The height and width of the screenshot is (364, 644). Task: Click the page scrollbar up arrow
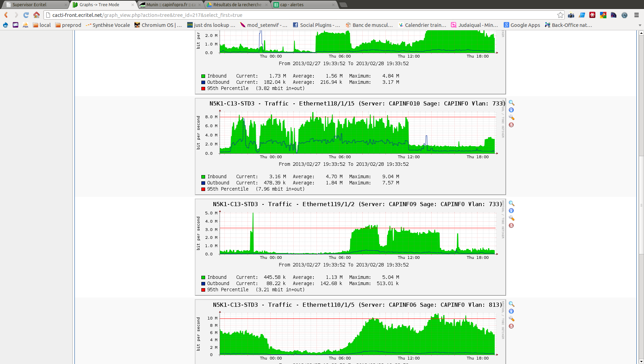(x=641, y=33)
